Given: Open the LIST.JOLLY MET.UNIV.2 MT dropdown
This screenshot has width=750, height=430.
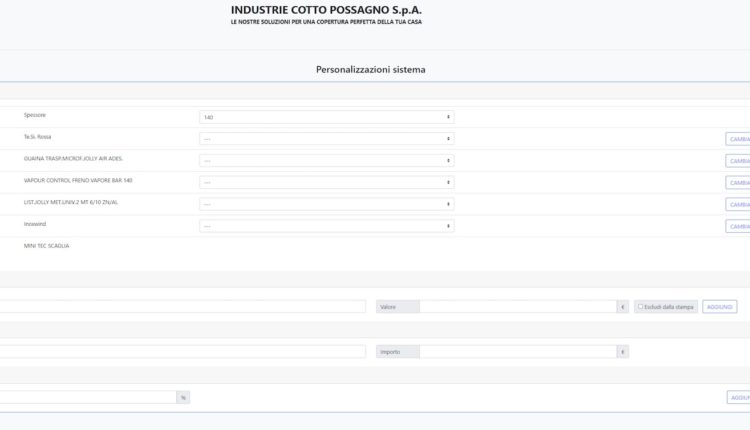Looking at the screenshot, I should point(327,204).
